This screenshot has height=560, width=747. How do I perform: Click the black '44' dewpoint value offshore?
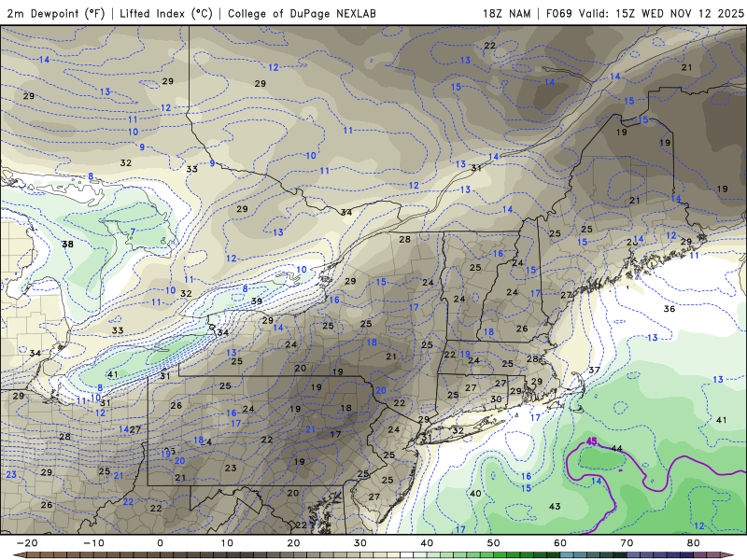point(616,448)
